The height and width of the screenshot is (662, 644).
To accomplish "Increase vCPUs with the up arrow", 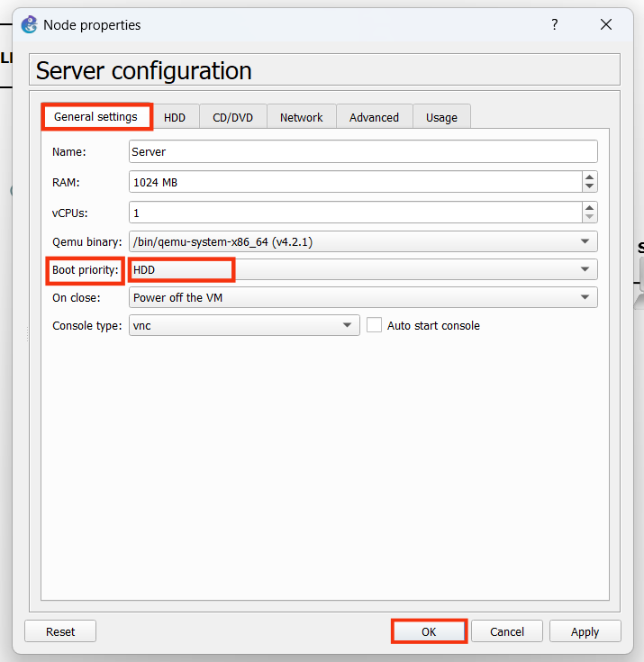I will [x=589, y=207].
